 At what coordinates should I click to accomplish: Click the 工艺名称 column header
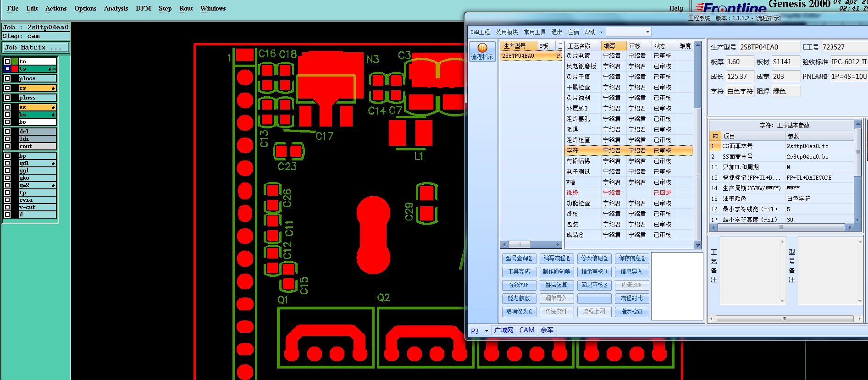click(x=583, y=46)
